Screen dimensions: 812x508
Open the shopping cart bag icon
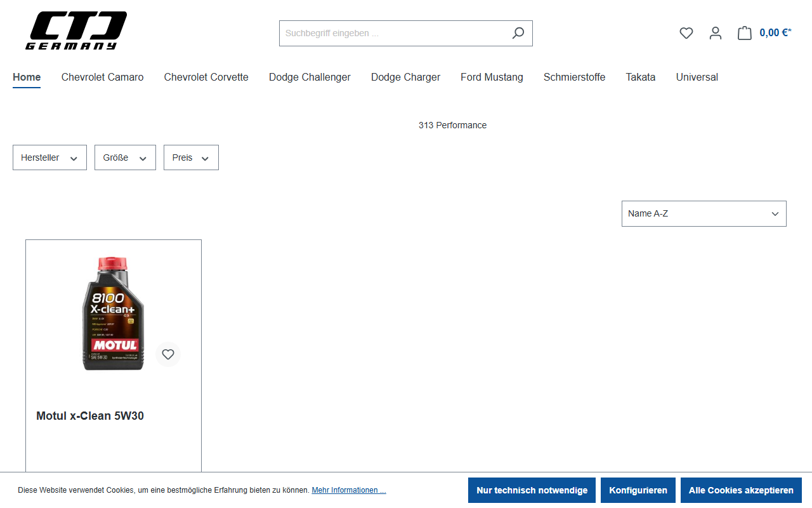[x=745, y=33]
